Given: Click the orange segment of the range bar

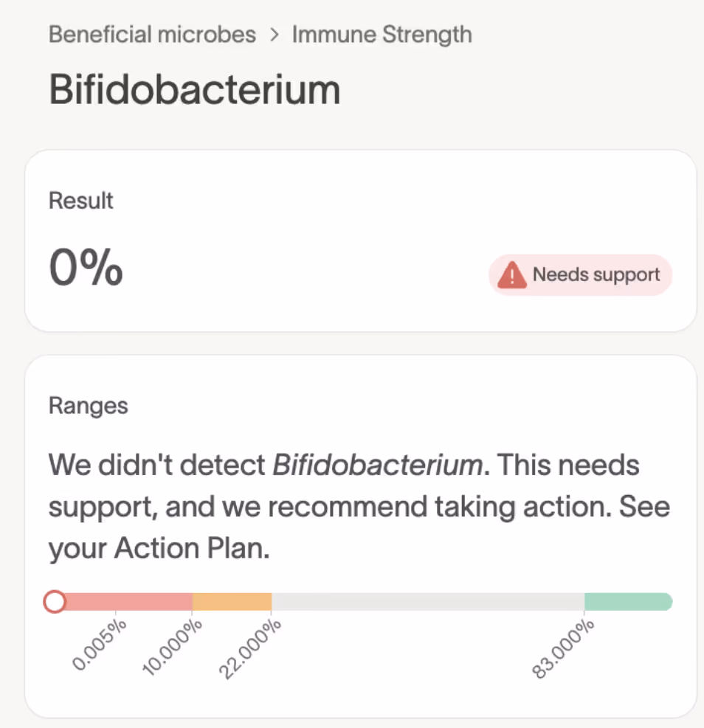Looking at the screenshot, I should pos(232,601).
